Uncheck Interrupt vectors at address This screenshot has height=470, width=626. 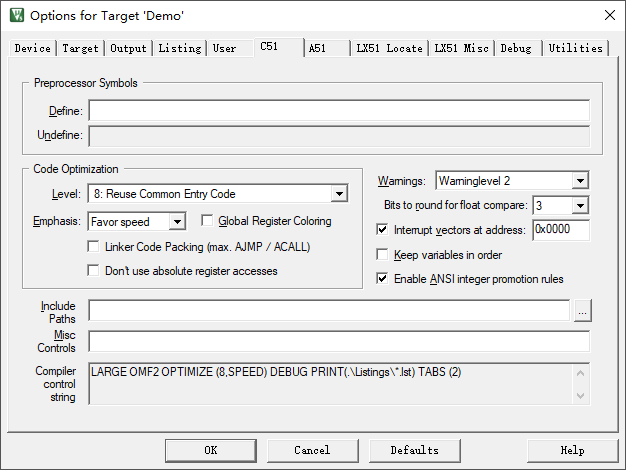click(x=383, y=229)
